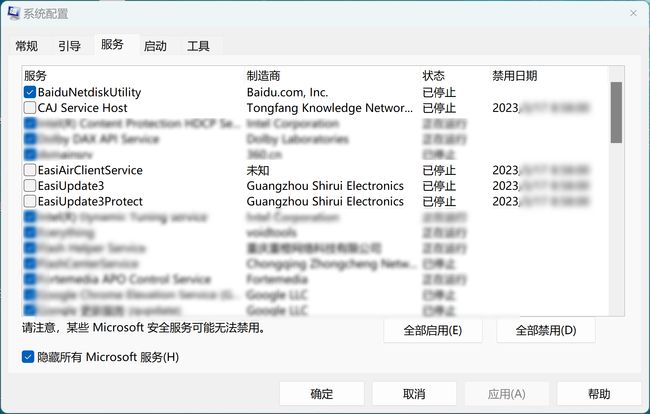Tick the EasiAirClientService checkbox

[x=29, y=170]
